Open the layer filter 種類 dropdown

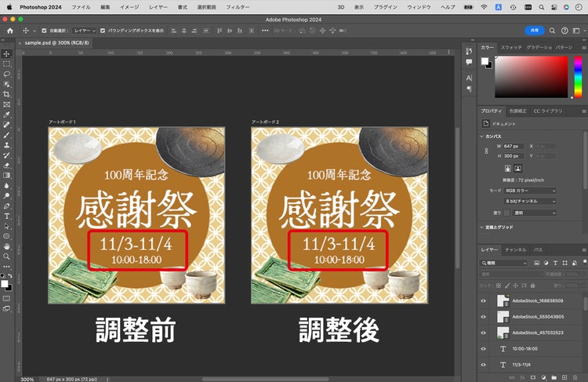click(503, 263)
